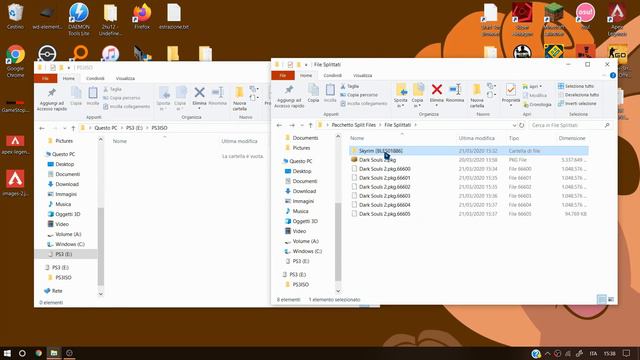Switch to Visualizza tab in PS3ISO window
The height and width of the screenshot is (360, 640).
[x=125, y=78]
